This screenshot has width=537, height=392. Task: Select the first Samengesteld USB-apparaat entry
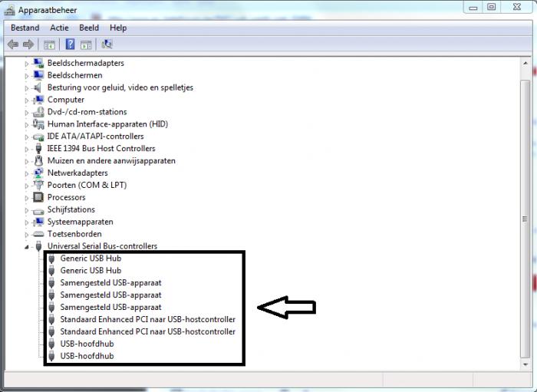[110, 283]
